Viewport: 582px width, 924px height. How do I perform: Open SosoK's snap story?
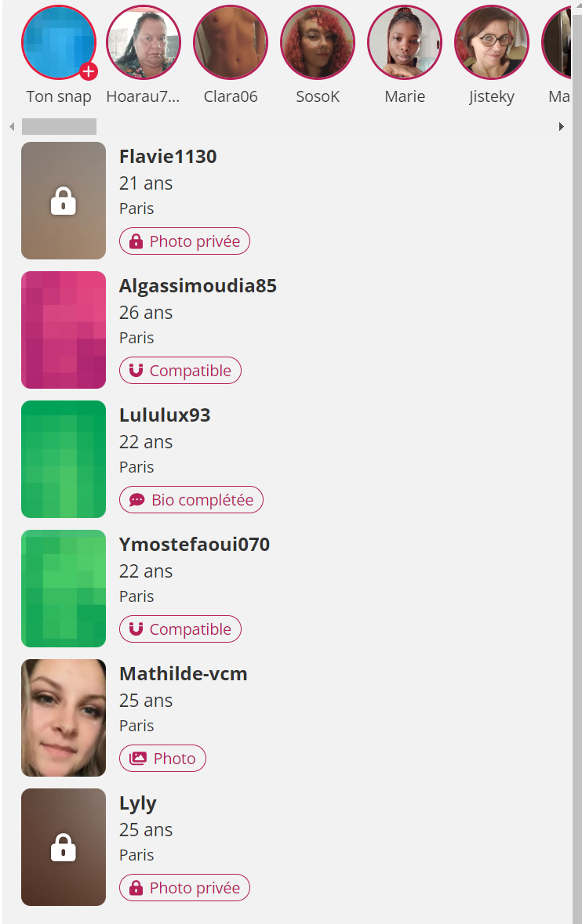click(317, 42)
